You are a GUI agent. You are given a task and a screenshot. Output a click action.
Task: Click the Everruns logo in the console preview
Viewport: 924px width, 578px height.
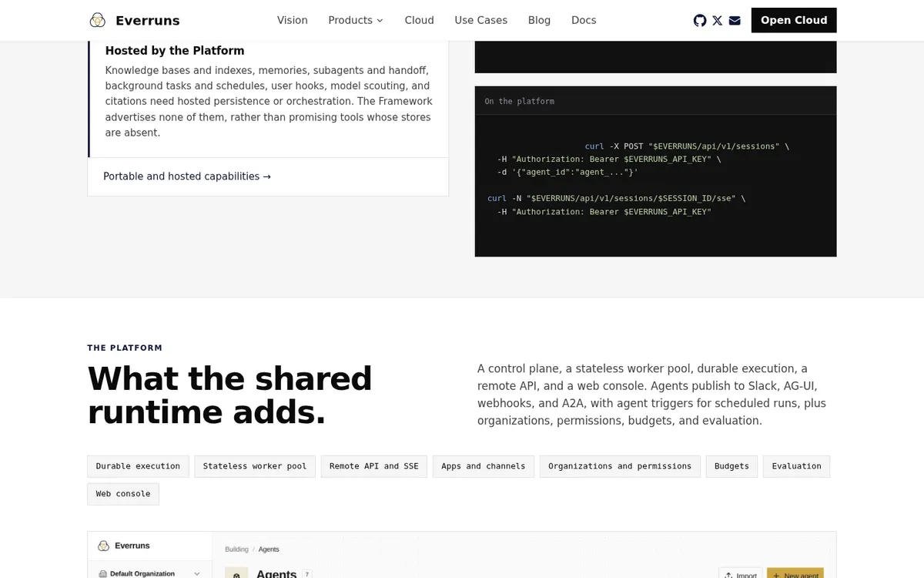[x=103, y=546]
